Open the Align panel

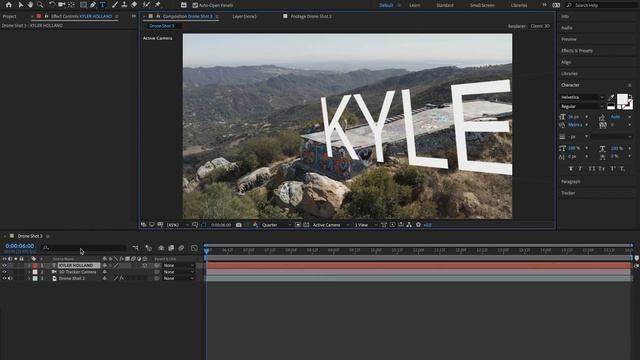pos(566,62)
